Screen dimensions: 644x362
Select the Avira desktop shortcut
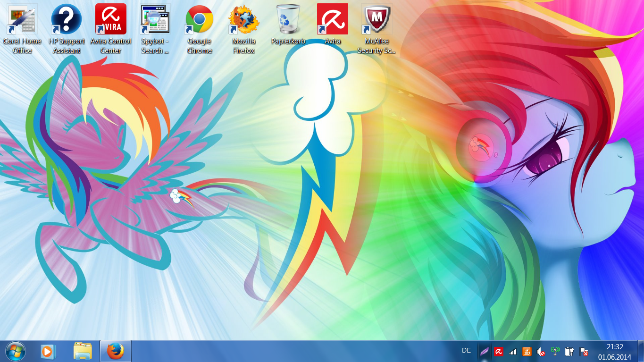pyautogui.click(x=333, y=25)
